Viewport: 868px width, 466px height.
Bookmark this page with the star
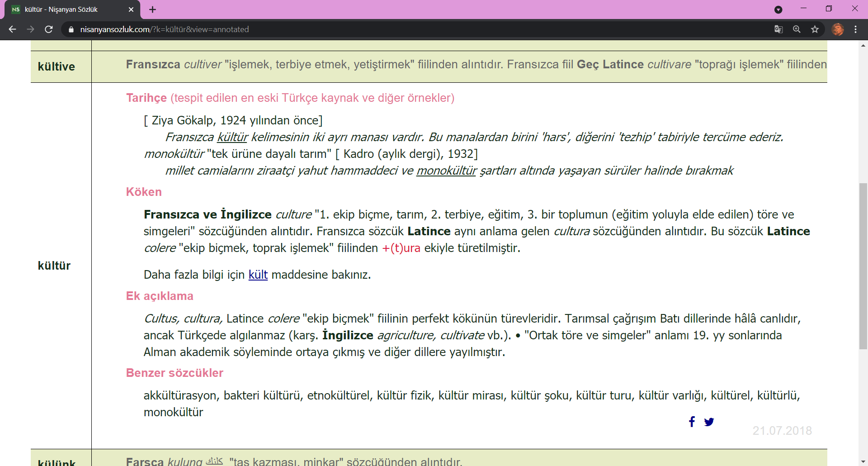[x=815, y=29]
